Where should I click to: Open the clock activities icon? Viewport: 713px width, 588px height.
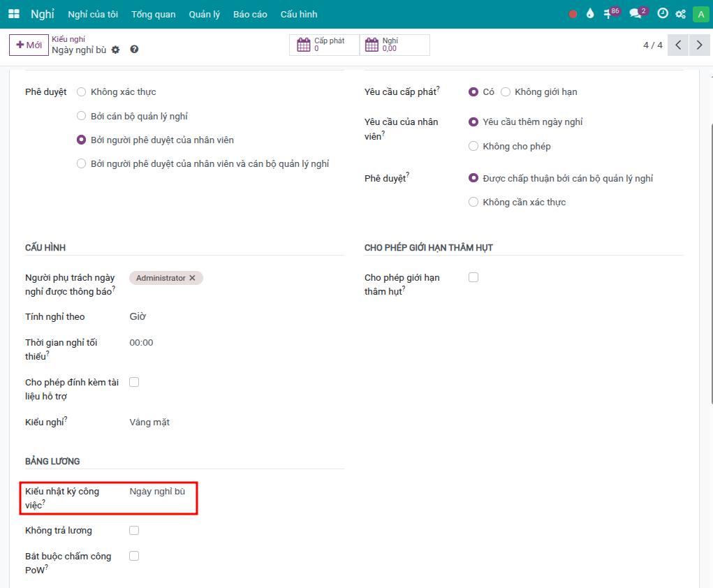click(662, 14)
